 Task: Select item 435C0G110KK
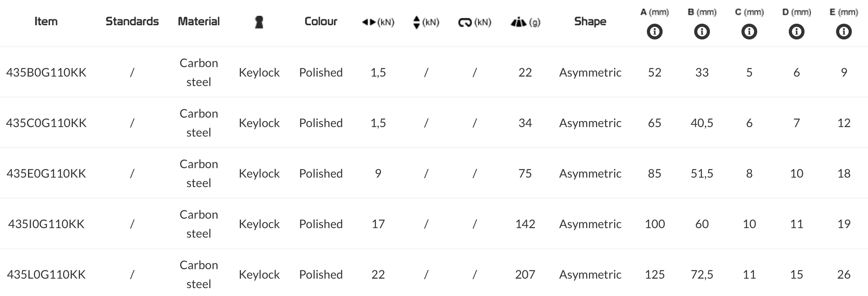click(46, 123)
